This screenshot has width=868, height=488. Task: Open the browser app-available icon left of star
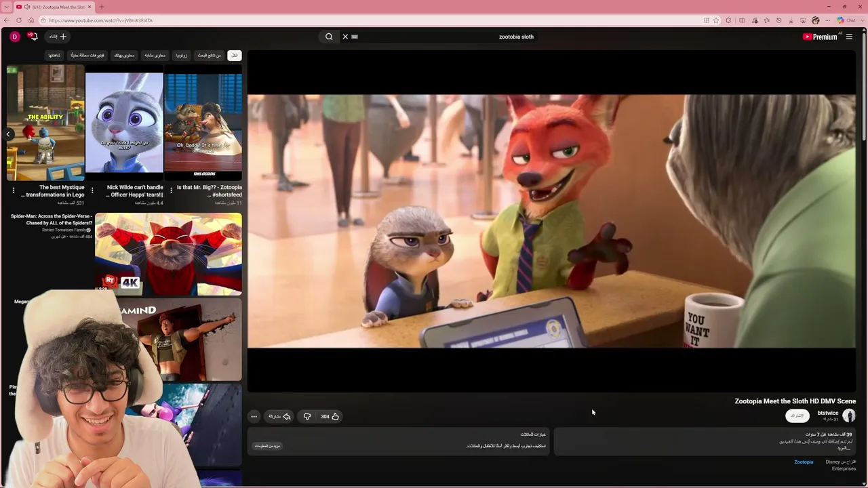point(706,20)
